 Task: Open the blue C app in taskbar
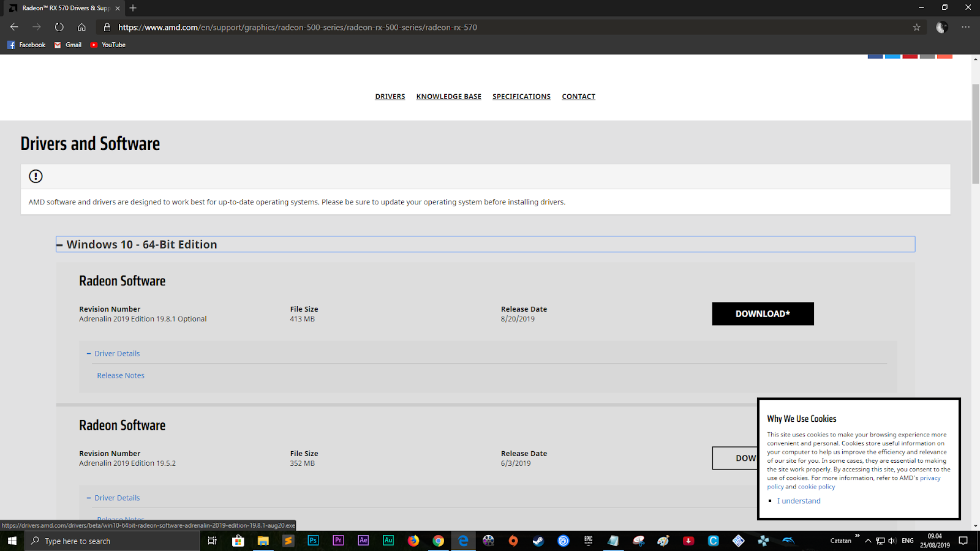click(x=714, y=541)
